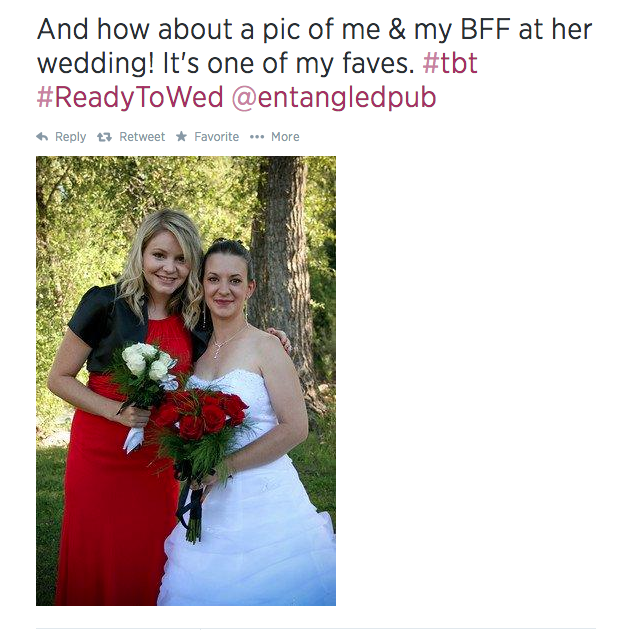Click the Favorite star icon

coord(182,137)
